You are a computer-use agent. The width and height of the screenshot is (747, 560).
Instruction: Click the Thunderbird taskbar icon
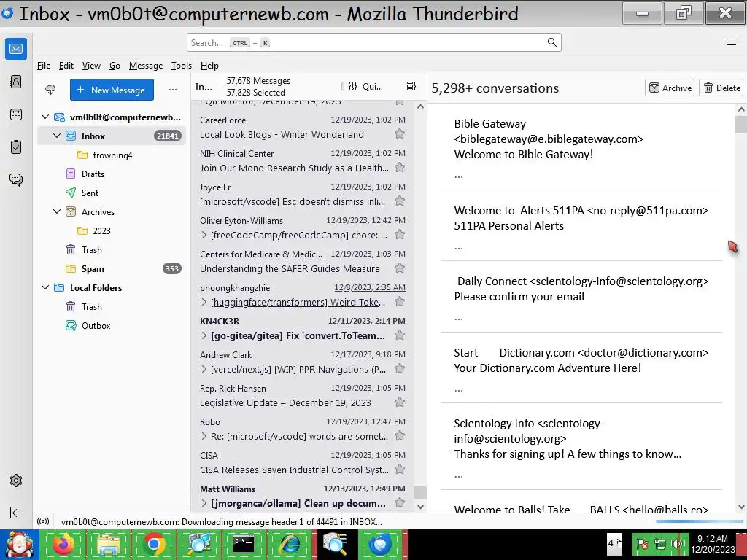pyautogui.click(x=379, y=544)
